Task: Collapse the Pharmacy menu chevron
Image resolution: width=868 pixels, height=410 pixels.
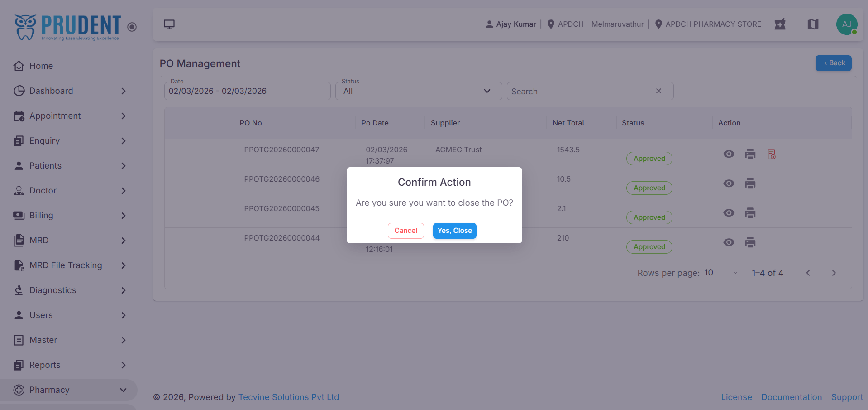Action: [123, 390]
